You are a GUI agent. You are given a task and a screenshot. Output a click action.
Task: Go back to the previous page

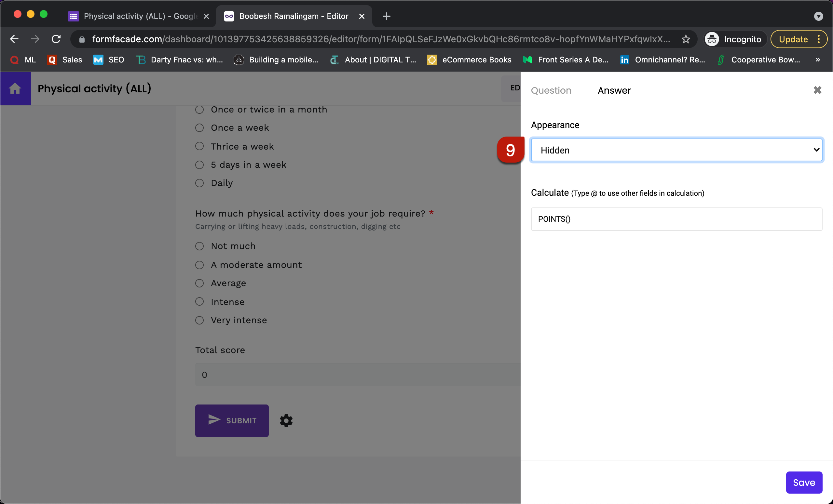point(14,39)
